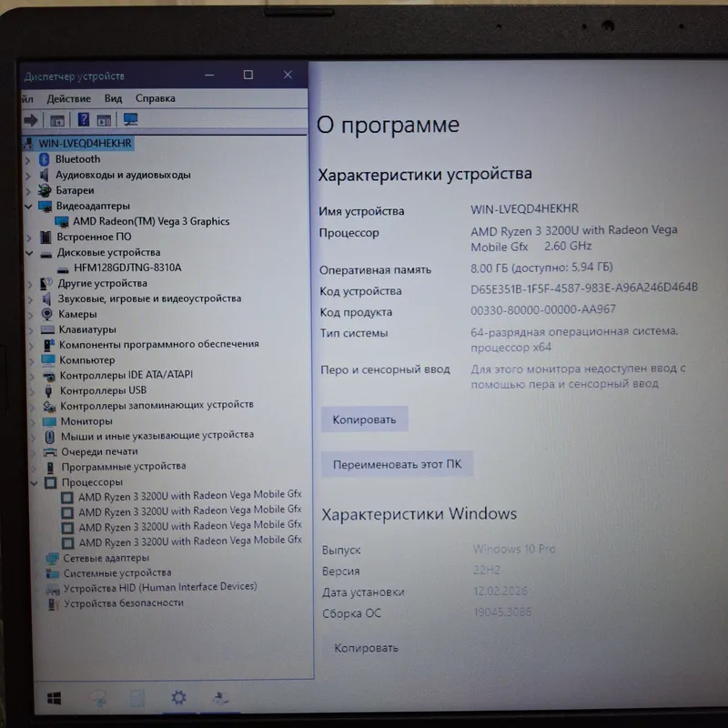This screenshot has height=728, width=728.
Task: Click the Bluetooth icon in the device tree
Action: pos(44,159)
